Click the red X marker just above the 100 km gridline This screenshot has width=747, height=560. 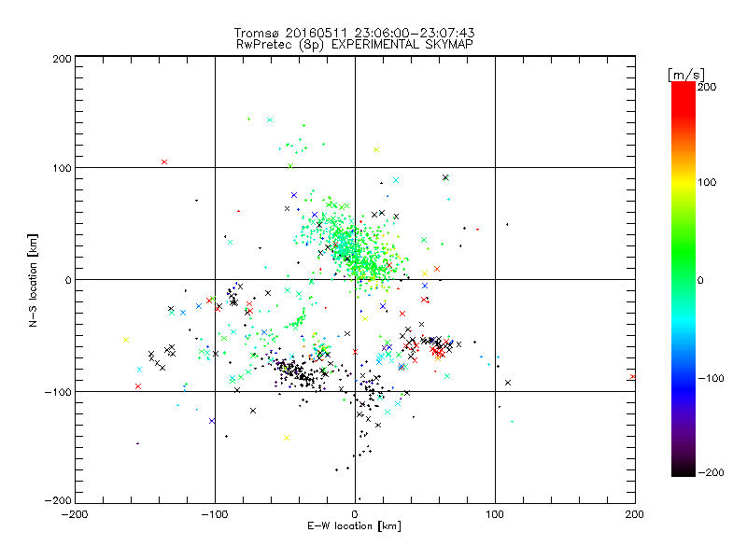coord(164,161)
